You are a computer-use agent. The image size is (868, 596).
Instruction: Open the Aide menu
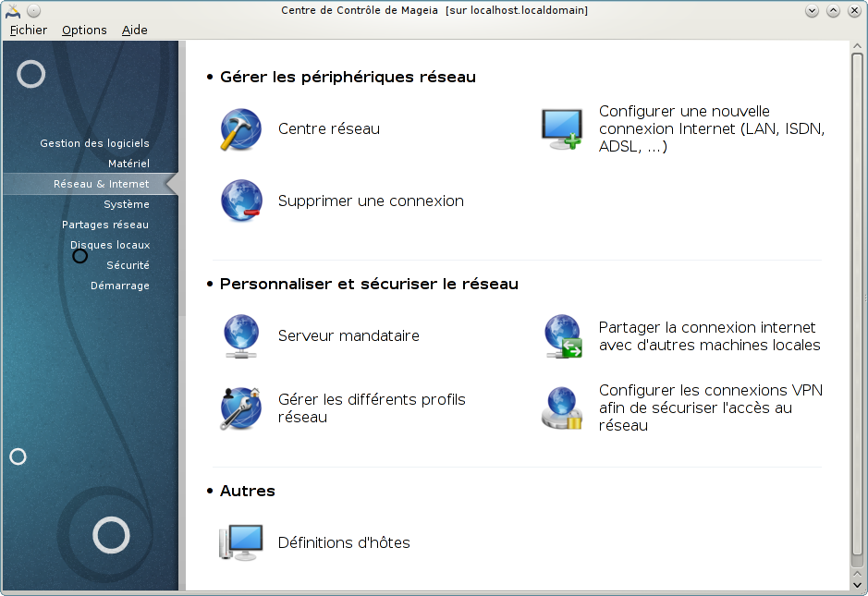click(x=135, y=30)
